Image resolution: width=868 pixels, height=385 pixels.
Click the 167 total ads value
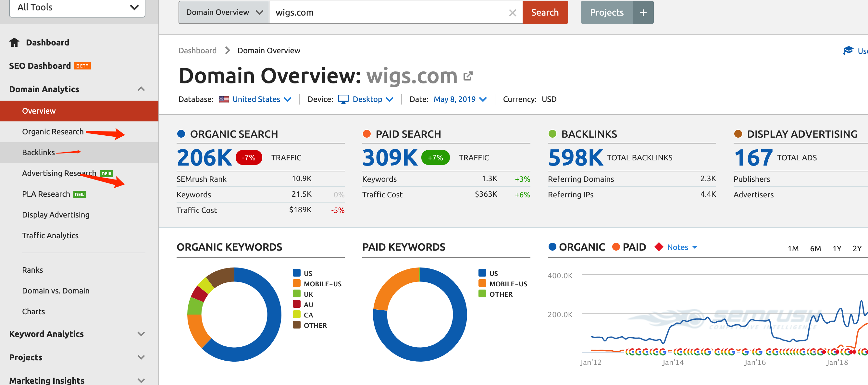753,158
